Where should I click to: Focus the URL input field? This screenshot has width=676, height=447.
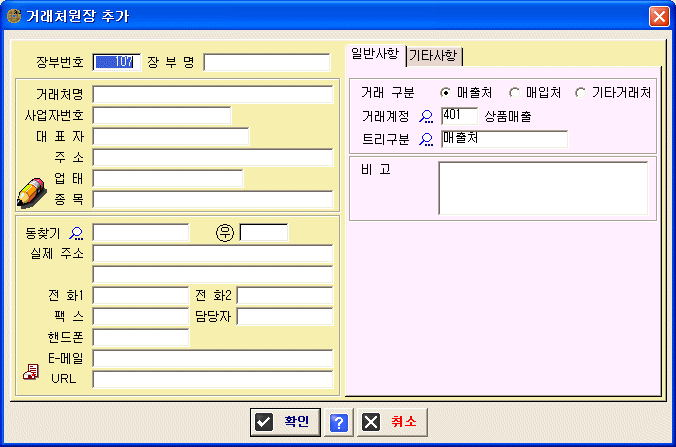pos(213,379)
